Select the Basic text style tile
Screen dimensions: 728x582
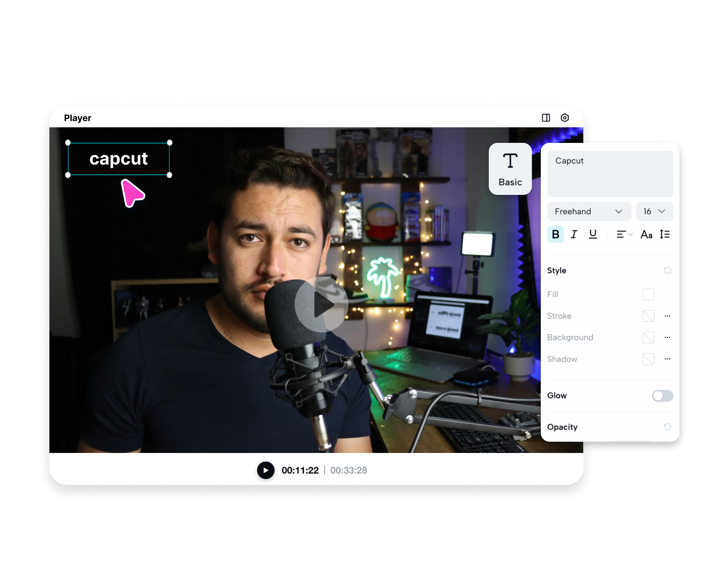click(x=510, y=169)
